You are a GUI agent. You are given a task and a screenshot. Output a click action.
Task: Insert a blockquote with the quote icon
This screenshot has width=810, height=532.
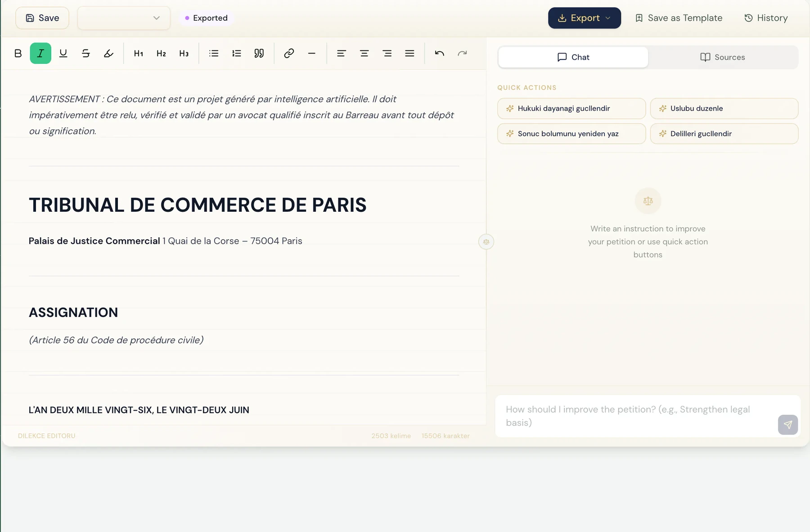[x=259, y=54]
